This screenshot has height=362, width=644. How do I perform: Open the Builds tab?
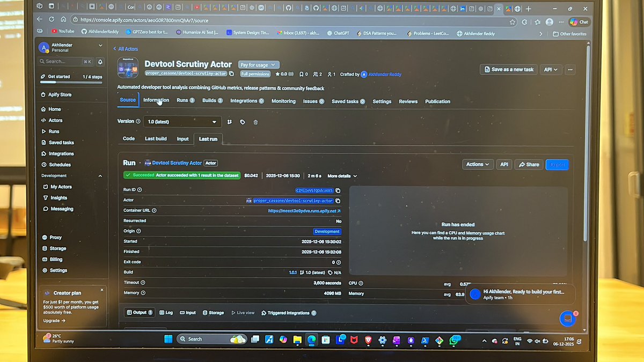click(213, 100)
